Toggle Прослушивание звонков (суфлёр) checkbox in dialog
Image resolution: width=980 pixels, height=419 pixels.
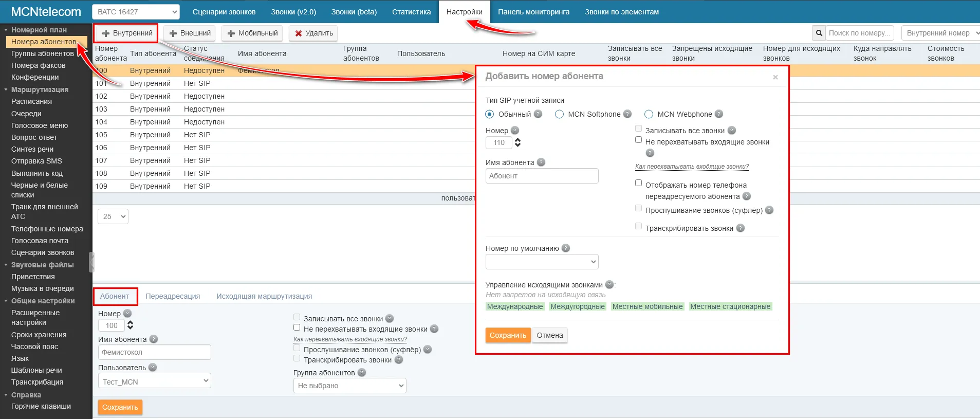point(638,208)
